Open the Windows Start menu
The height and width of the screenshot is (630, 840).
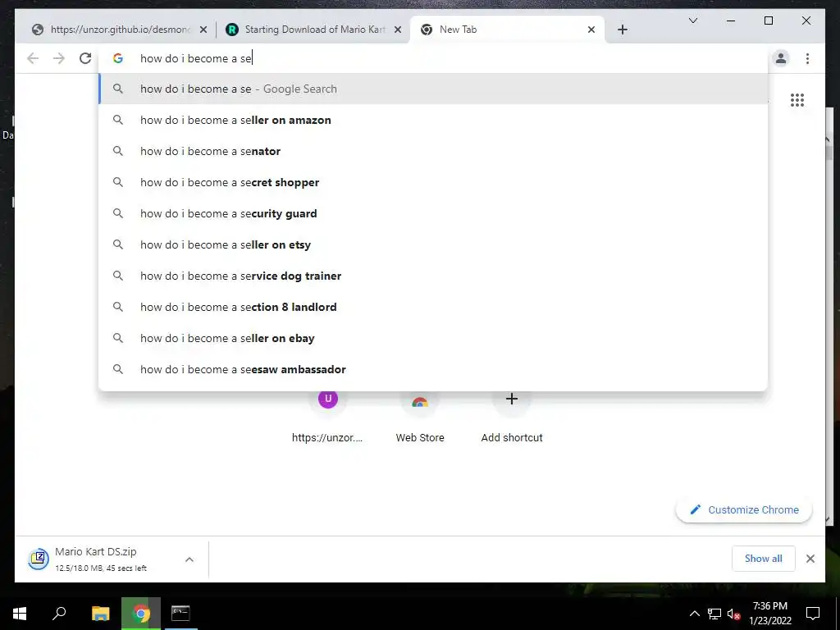tap(20, 614)
